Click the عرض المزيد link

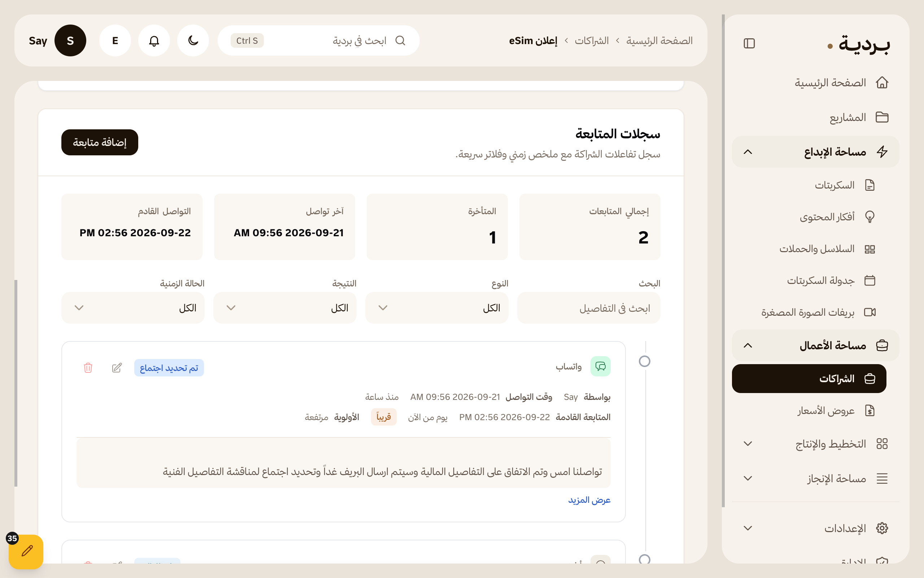pos(589,500)
